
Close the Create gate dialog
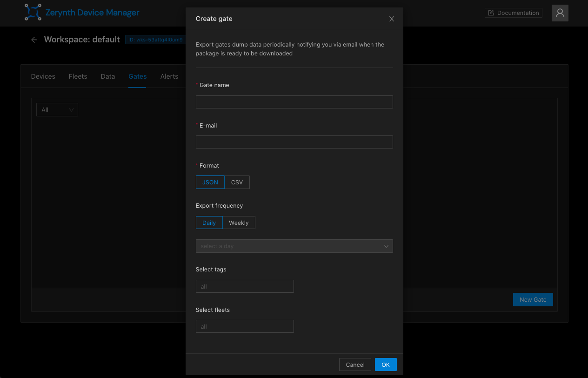tap(392, 19)
